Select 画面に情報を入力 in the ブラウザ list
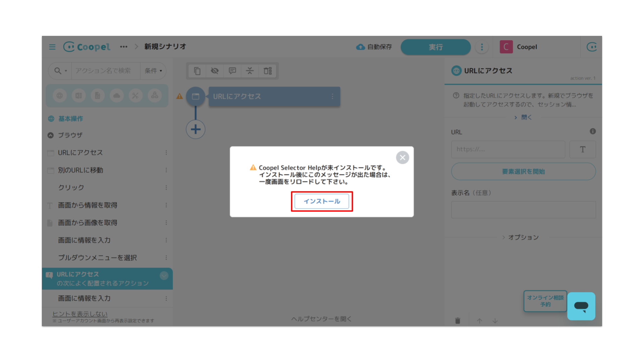The width and height of the screenshot is (644, 362). pyautogui.click(x=84, y=240)
